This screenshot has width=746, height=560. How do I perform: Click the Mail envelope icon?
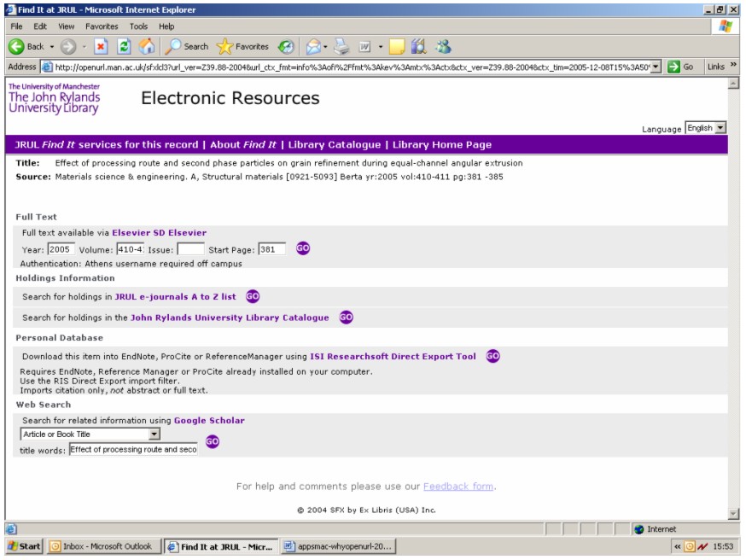click(313, 47)
